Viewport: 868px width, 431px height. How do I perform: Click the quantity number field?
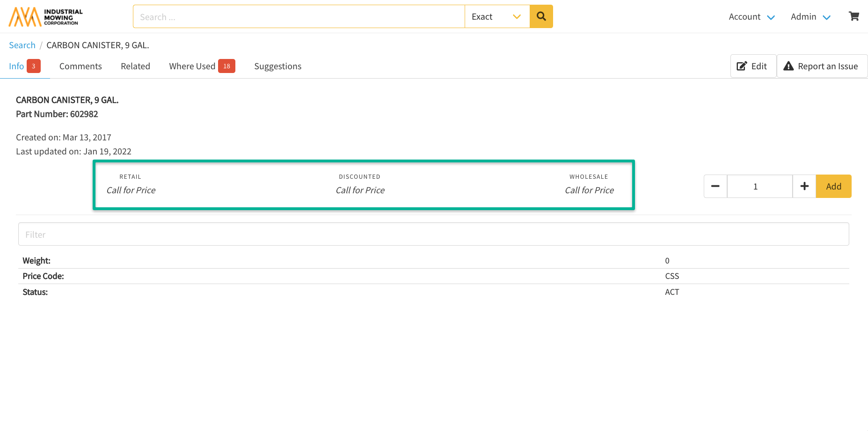click(759, 186)
